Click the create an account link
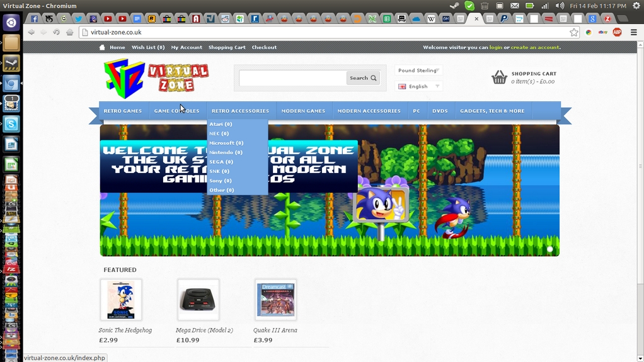 click(x=535, y=47)
